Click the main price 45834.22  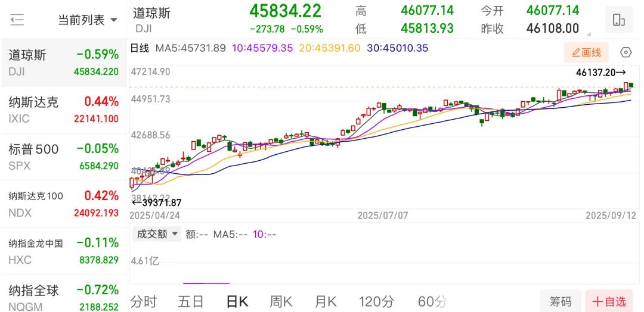tap(286, 11)
